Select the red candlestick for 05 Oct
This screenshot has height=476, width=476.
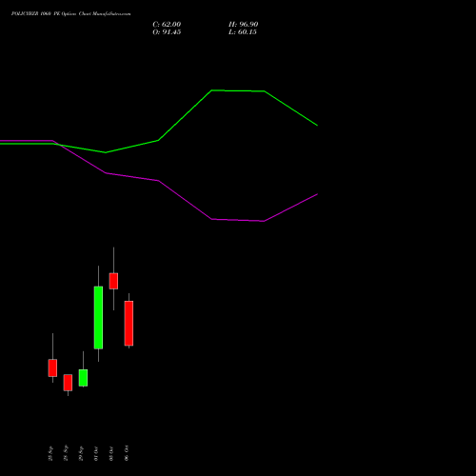coord(113,281)
